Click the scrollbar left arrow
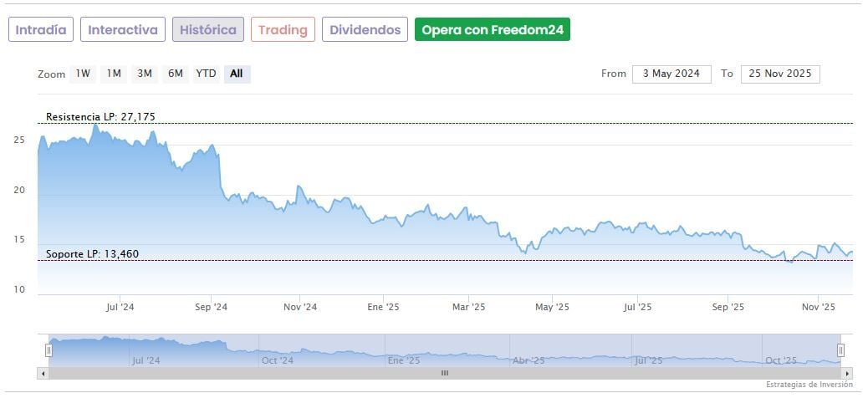The image size is (868, 398). click(x=43, y=373)
